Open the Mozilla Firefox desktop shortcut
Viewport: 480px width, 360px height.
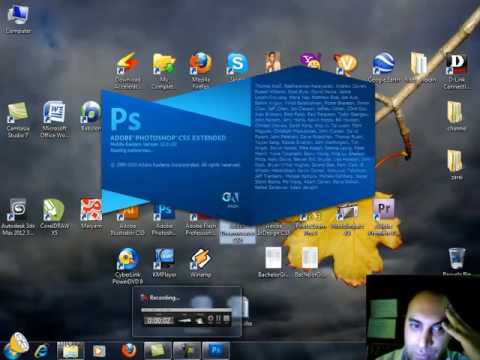coord(200,70)
